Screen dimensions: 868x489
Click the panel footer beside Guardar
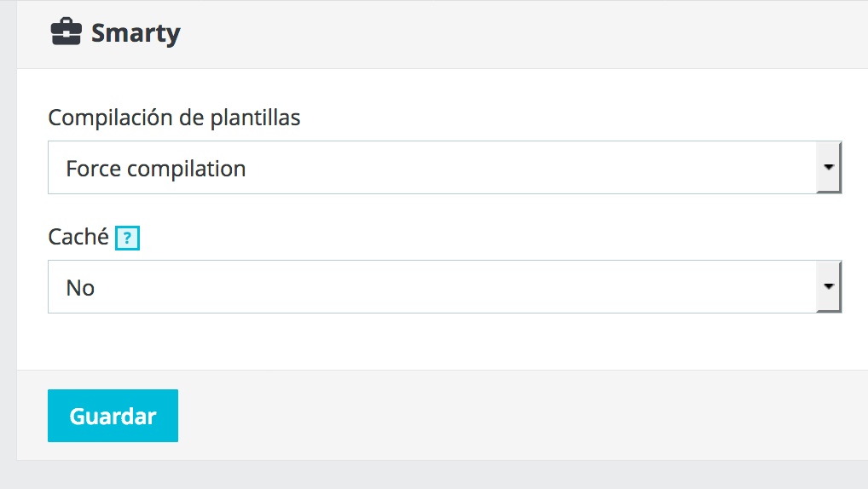click(520, 416)
